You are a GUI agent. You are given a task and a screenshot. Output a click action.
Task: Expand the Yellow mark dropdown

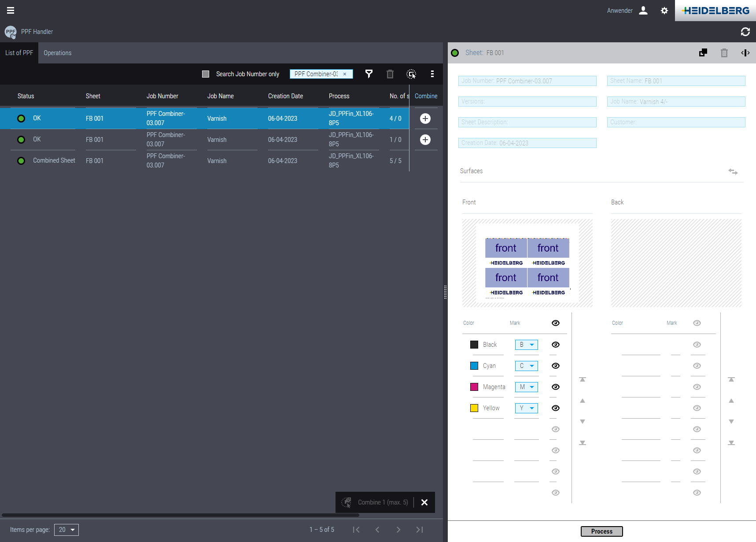coord(527,408)
